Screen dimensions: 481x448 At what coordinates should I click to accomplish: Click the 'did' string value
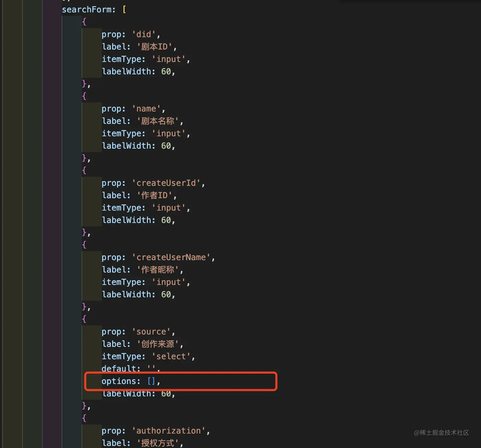[143, 34]
